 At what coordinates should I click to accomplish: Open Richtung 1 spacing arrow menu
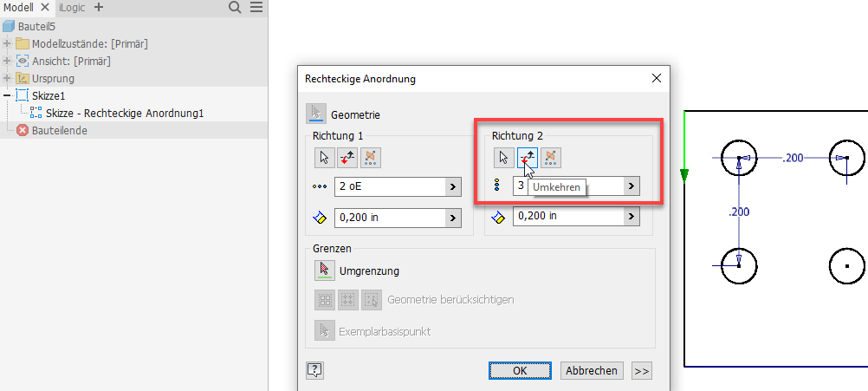click(x=453, y=218)
